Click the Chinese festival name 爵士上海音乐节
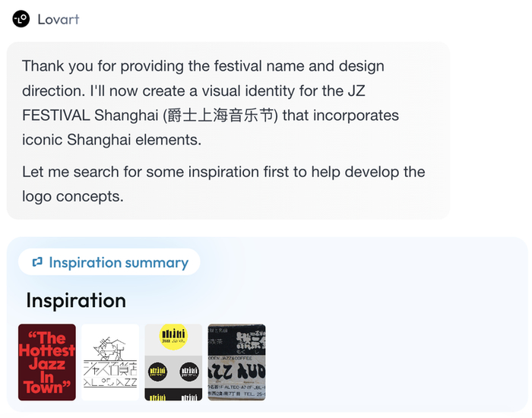This screenshot has width=532, height=418. pos(220,116)
